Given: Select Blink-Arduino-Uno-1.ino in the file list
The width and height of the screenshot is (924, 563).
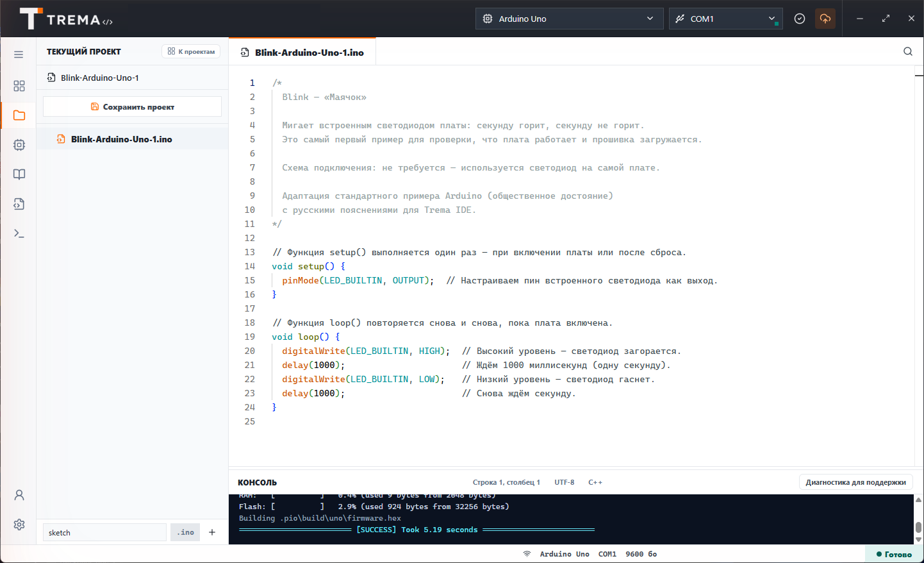Looking at the screenshot, I should click(133, 139).
